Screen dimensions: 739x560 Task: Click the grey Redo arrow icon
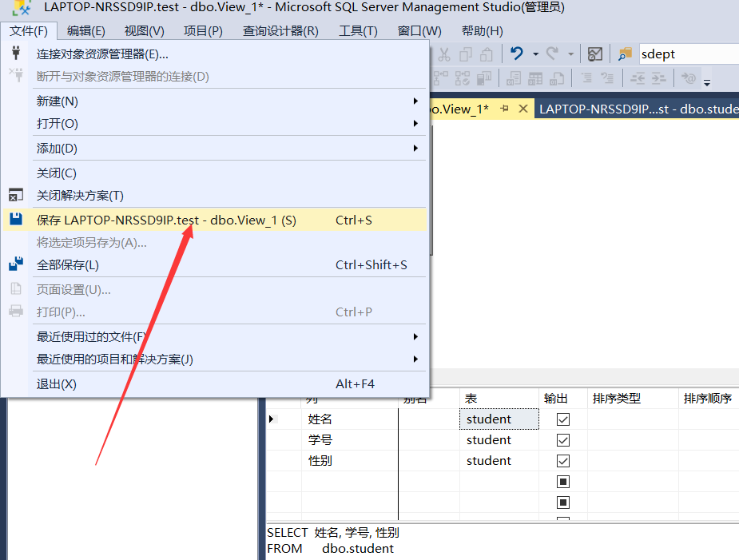click(552, 54)
